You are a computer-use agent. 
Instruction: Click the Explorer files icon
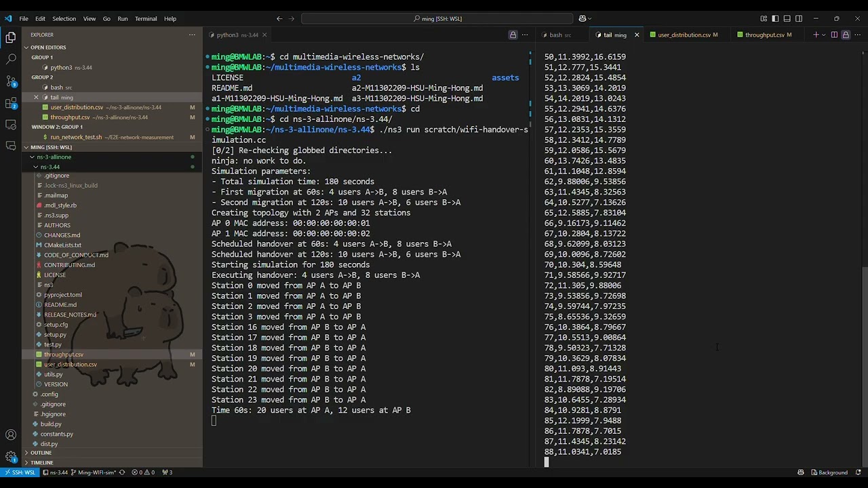coord(11,38)
